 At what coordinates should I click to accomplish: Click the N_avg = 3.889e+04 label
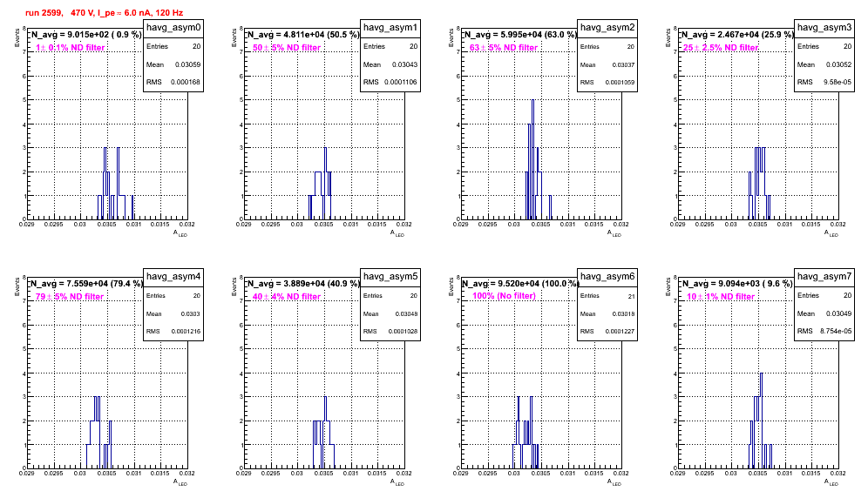click(x=302, y=284)
